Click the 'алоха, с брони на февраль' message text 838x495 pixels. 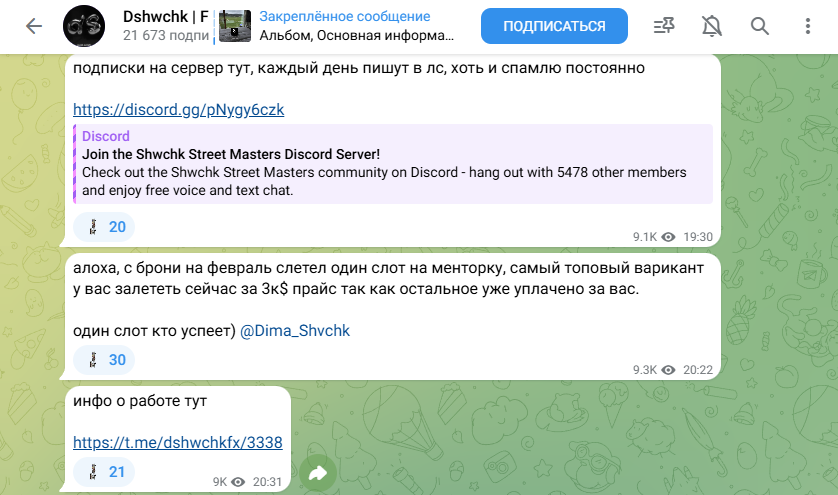(x=388, y=279)
